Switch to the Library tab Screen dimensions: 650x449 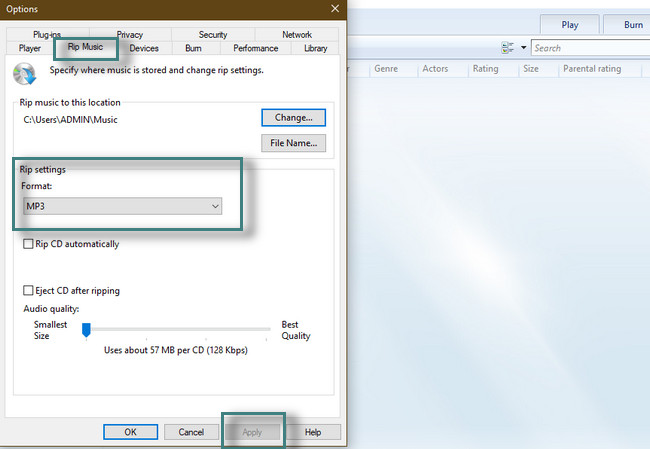click(315, 48)
